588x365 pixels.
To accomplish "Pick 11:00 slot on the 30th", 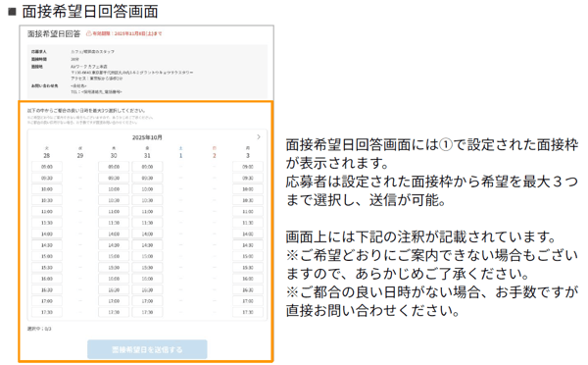I will [x=114, y=211].
